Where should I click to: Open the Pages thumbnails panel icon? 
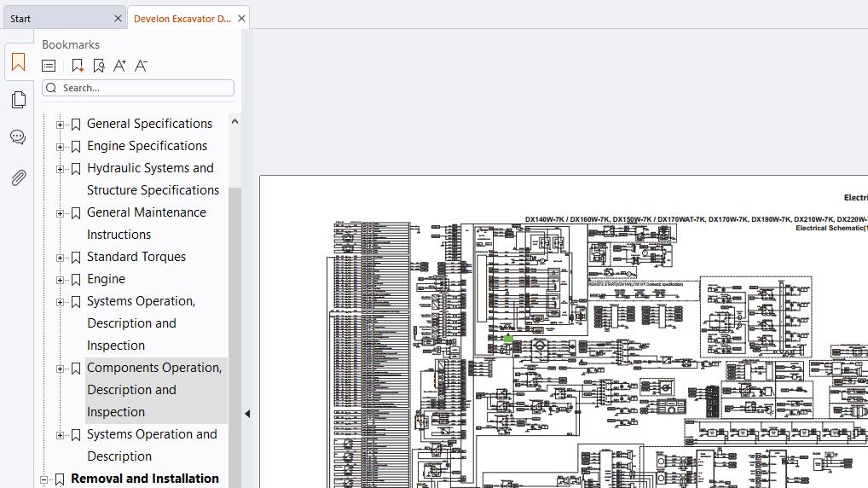coord(18,100)
